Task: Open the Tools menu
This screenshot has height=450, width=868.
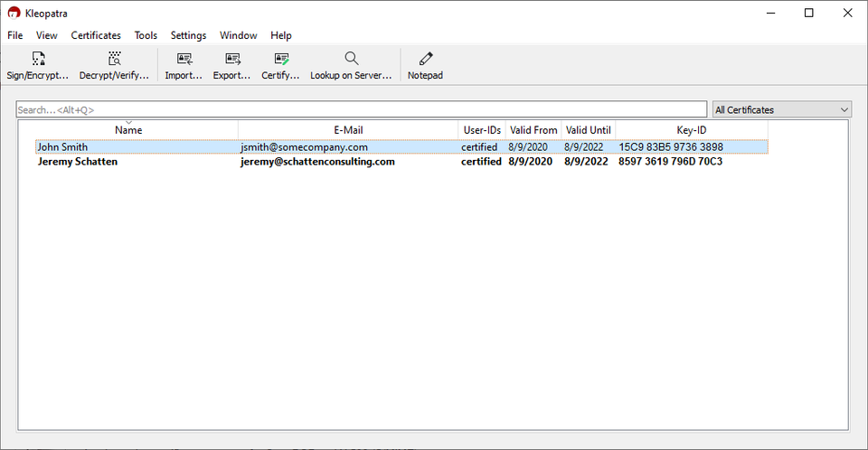Action: (146, 35)
